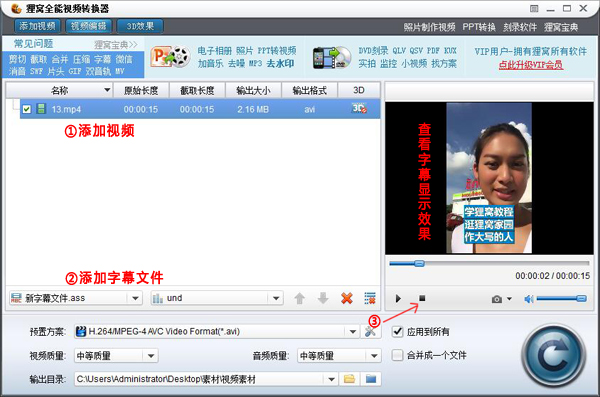Open preset settings with the wrench icon
The width and height of the screenshot is (600, 397).
point(370,332)
